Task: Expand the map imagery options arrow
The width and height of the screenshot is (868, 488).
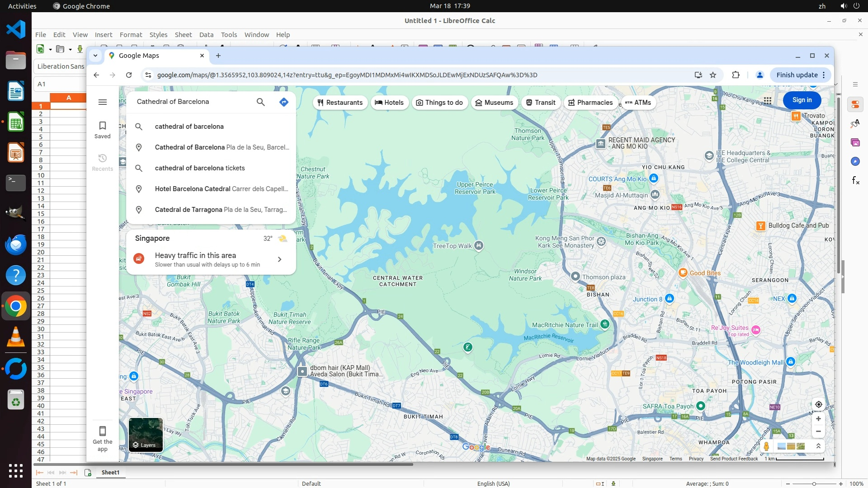Action: 818,446
